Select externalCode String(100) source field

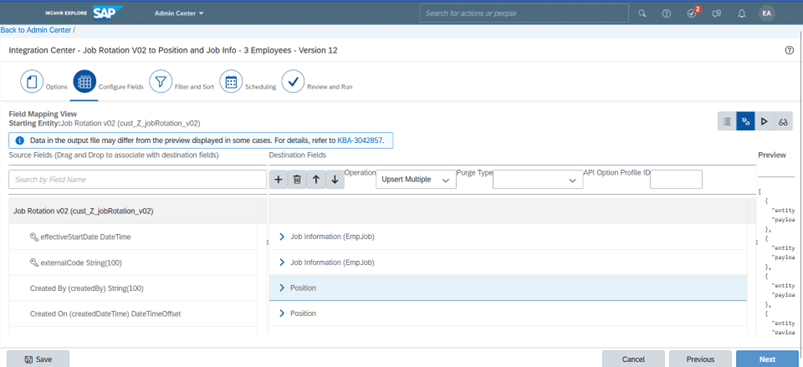tap(133, 263)
